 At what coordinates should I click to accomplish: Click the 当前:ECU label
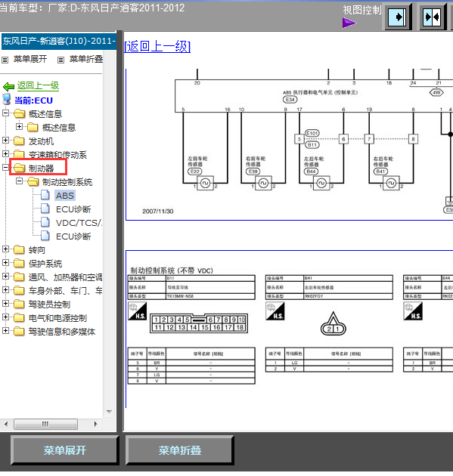click(x=33, y=100)
